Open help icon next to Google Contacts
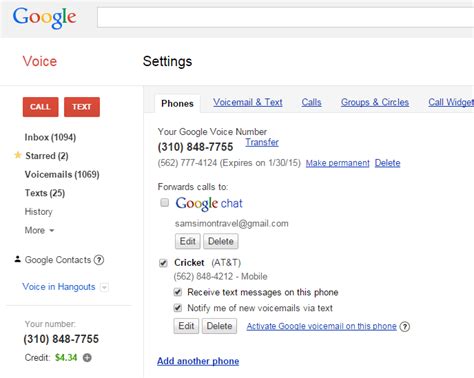474x378 pixels. (x=99, y=260)
